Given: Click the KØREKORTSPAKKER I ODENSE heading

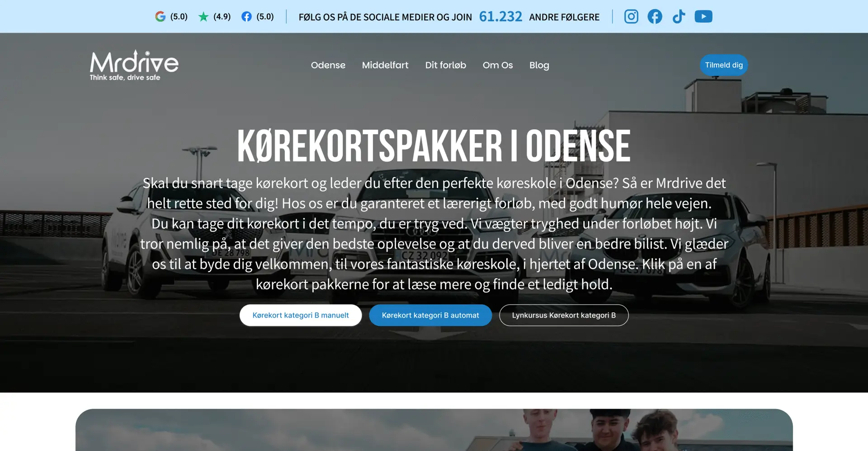Looking at the screenshot, I should click(434, 146).
